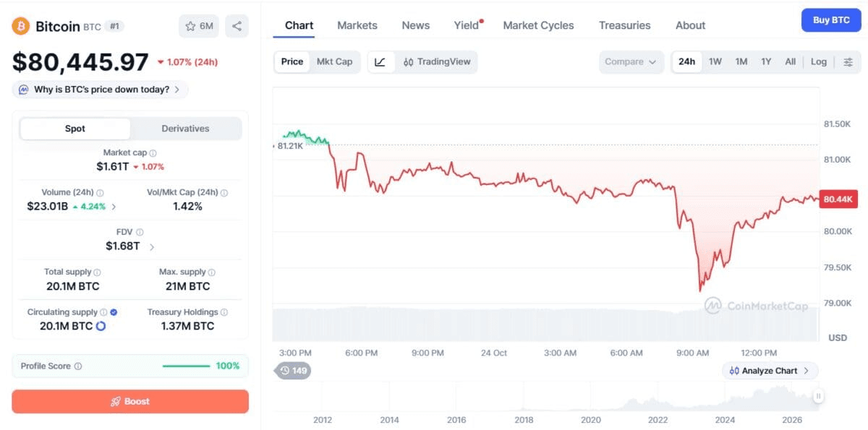The width and height of the screenshot is (868, 430).
Task: Open the Yield tab
Action: [467, 25]
